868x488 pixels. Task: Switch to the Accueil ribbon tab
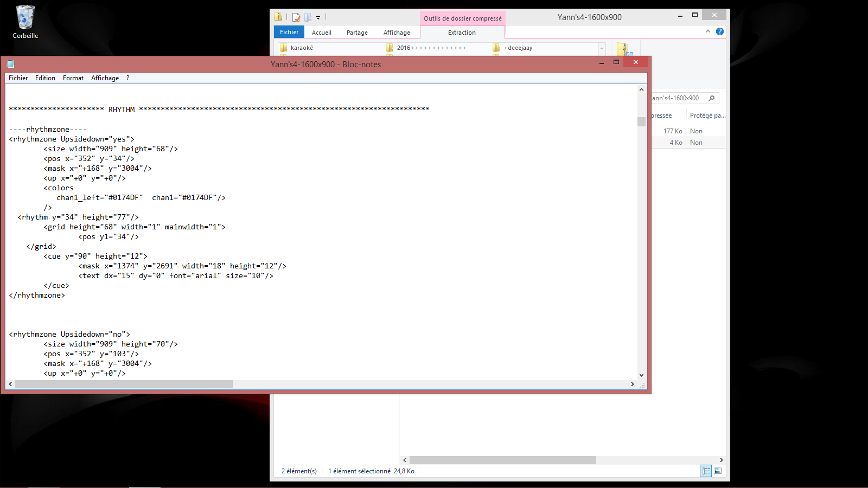(x=322, y=33)
